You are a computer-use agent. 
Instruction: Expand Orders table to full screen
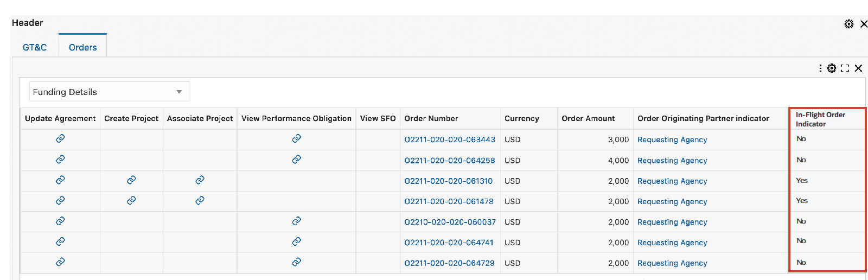(x=845, y=68)
